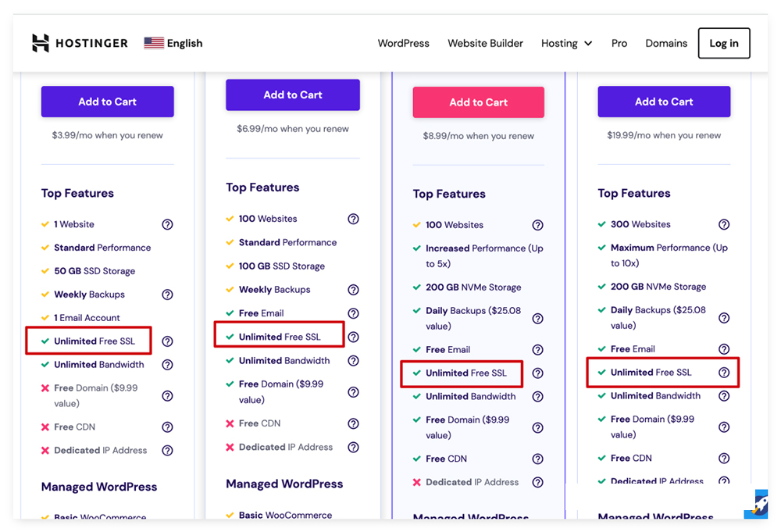781x532 pixels.
Task: View info on last plan's Unlimited Free SSL
Action: (x=724, y=373)
